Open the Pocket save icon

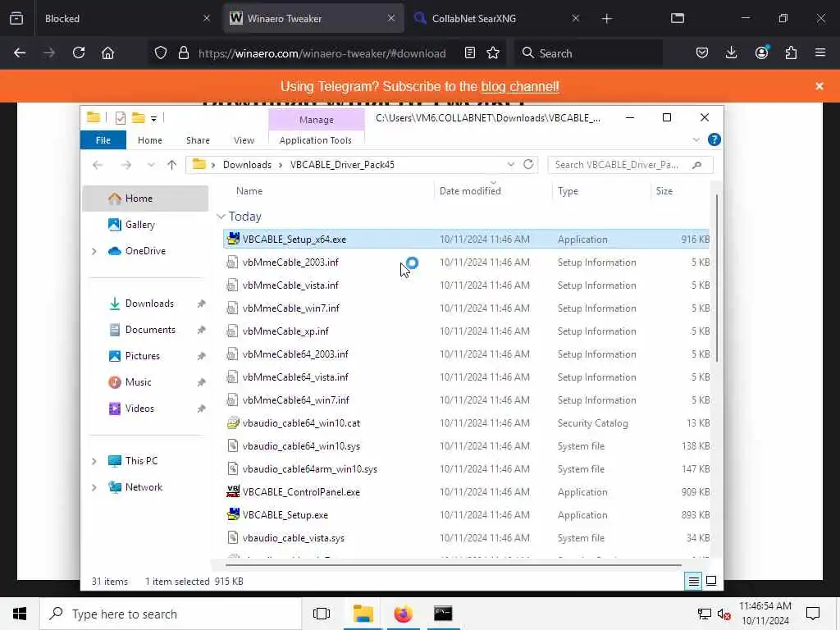pyautogui.click(x=702, y=53)
